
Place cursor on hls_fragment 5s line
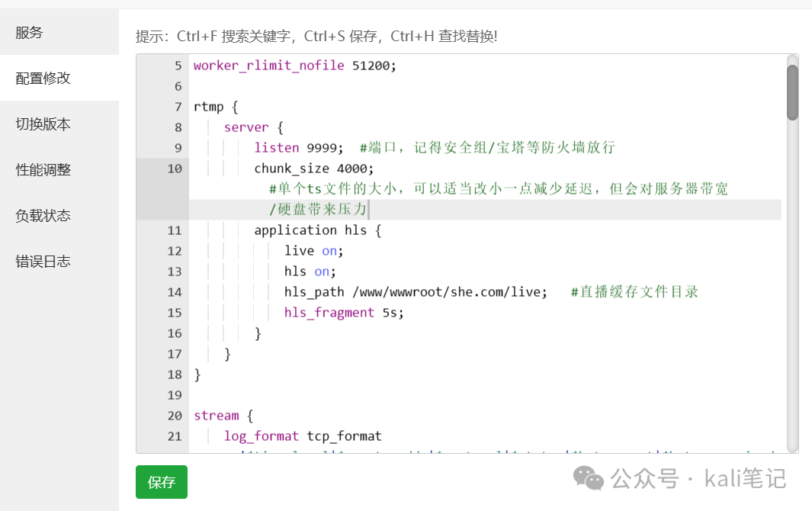[344, 313]
